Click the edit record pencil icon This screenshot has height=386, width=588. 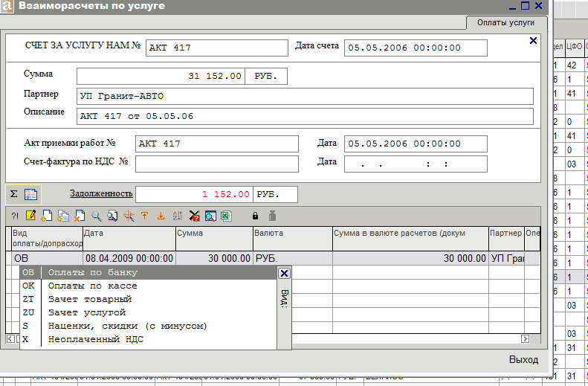pyautogui.click(x=30, y=216)
